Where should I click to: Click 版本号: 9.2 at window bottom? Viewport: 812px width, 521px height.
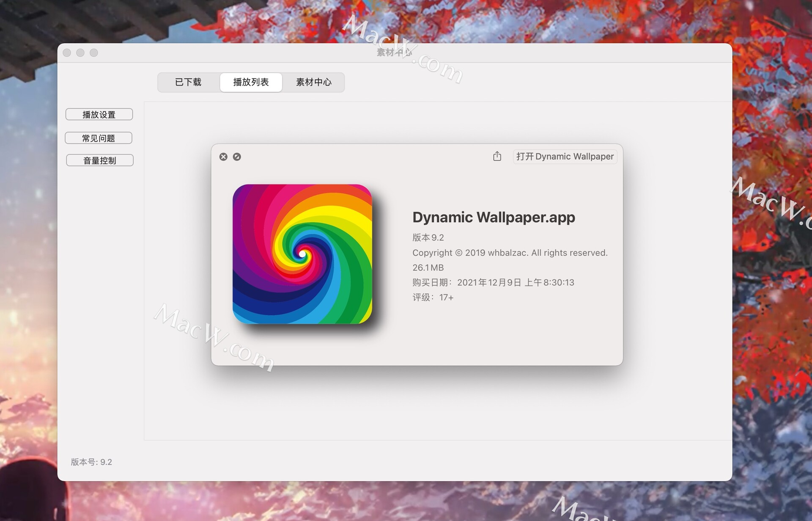[x=91, y=462]
